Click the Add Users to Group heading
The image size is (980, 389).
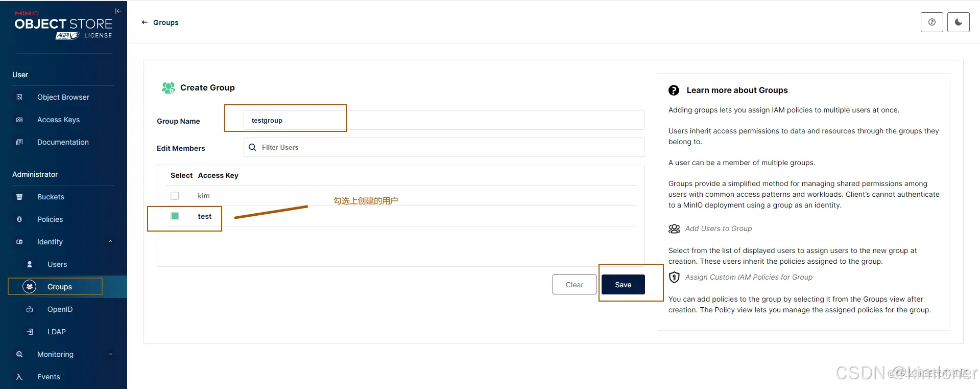(x=719, y=228)
